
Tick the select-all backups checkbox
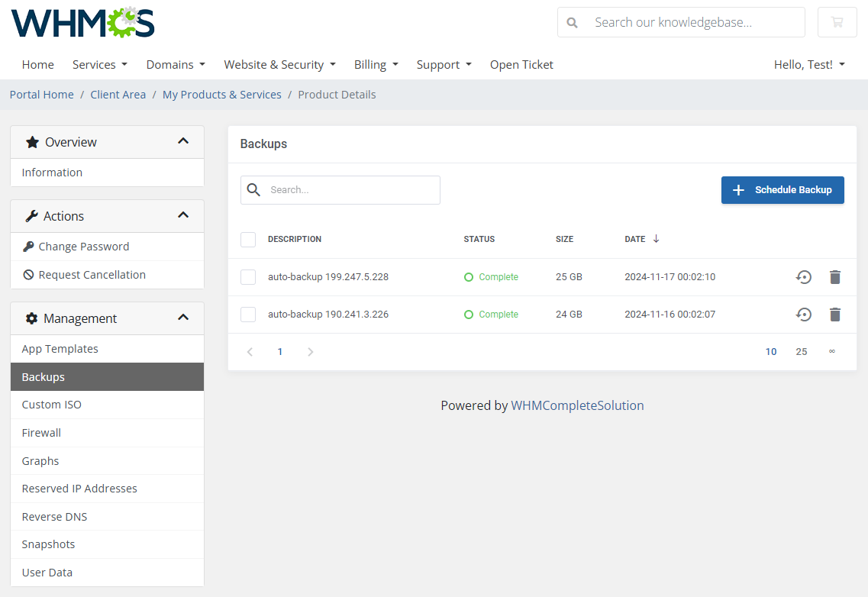pos(248,239)
